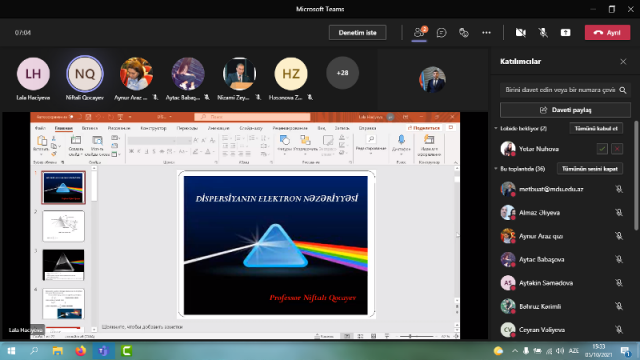Image resolution: width=640 pixels, height=360 pixels.
Task: Switch to the Справка ribbon tab
Action: click(367, 128)
